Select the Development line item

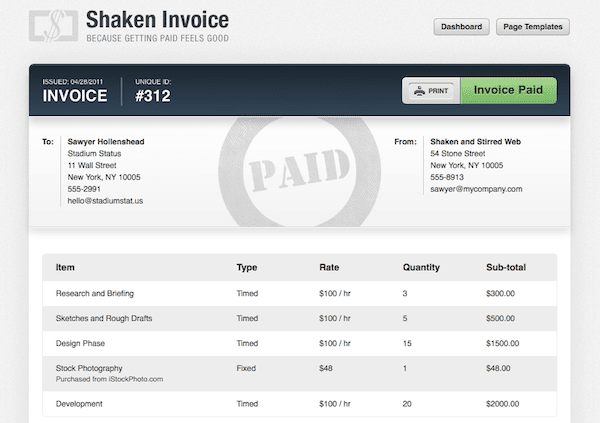81,403
